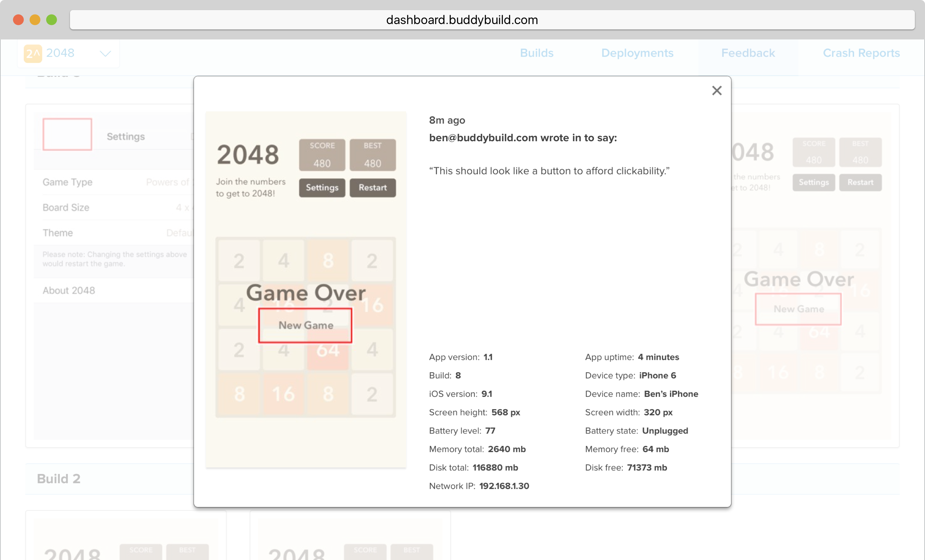Close the feedback detail dialog

point(717,90)
